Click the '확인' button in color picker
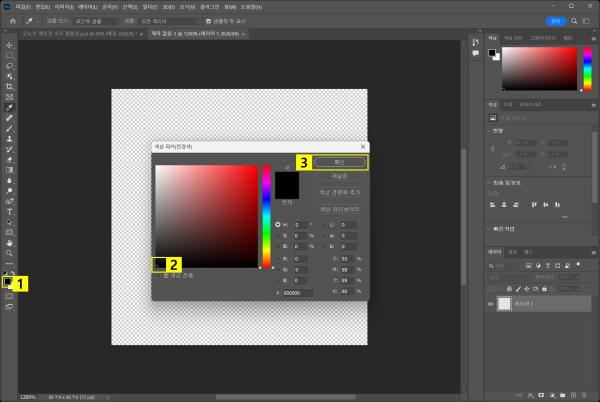This screenshot has width=600, height=402. [x=339, y=161]
